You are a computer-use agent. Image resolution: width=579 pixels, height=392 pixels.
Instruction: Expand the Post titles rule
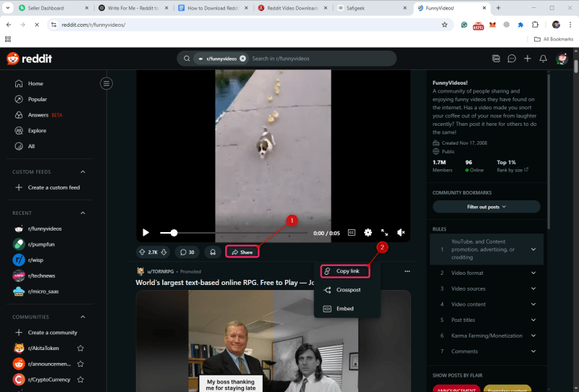click(486, 320)
